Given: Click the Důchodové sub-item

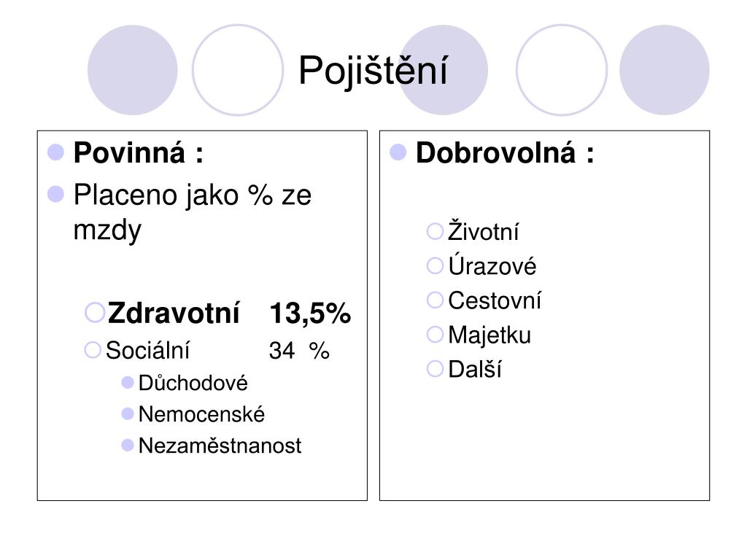Looking at the screenshot, I should pyautogui.click(x=193, y=383).
